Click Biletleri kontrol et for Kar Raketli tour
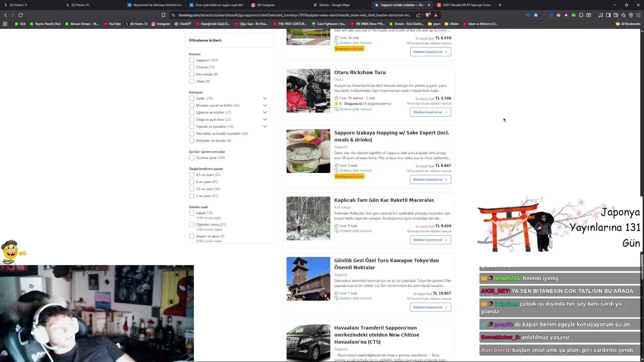 point(430,240)
